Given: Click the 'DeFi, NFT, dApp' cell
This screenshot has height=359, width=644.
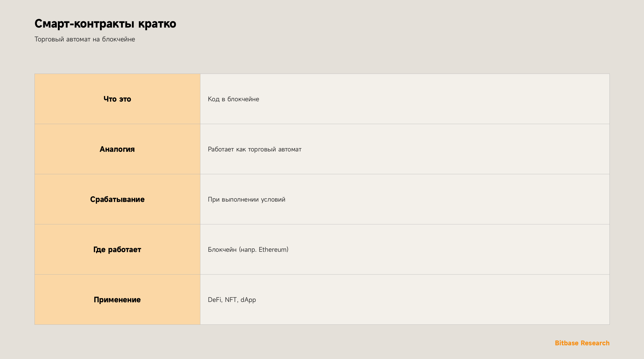Looking at the screenshot, I should 405,299.
